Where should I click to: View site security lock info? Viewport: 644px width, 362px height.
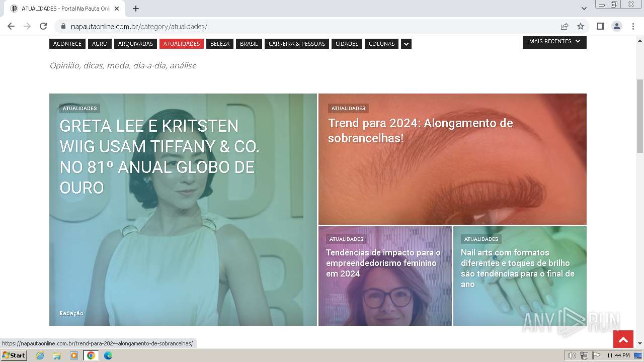point(63,27)
